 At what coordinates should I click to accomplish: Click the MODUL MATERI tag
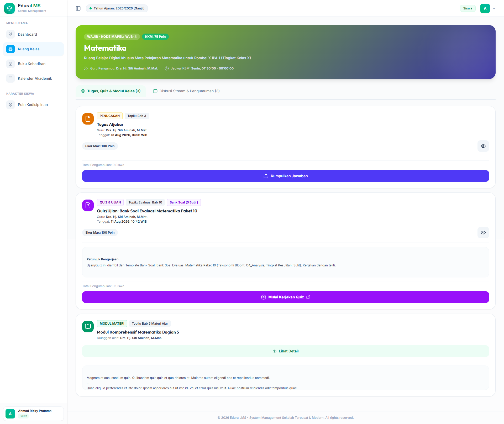[x=112, y=324]
